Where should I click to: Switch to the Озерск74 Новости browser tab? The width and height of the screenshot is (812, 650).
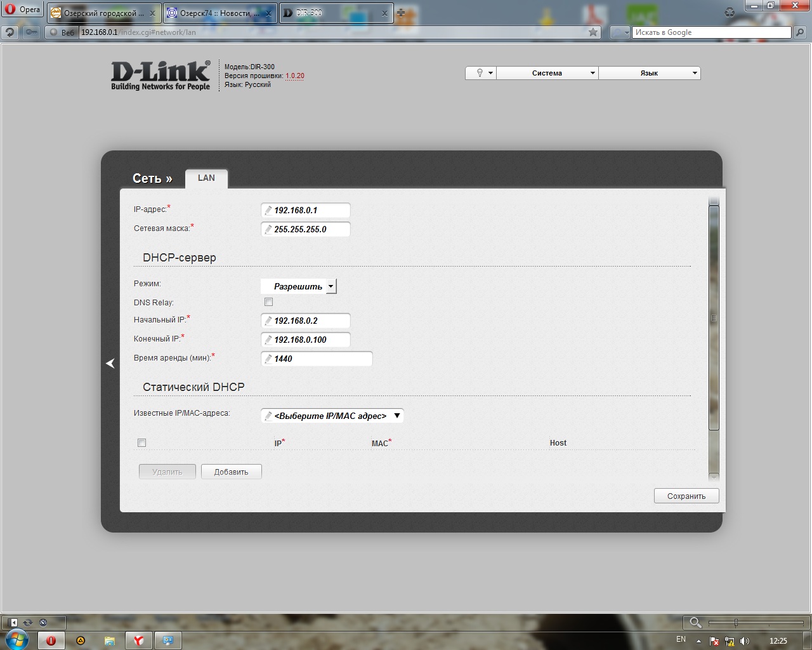(220, 13)
